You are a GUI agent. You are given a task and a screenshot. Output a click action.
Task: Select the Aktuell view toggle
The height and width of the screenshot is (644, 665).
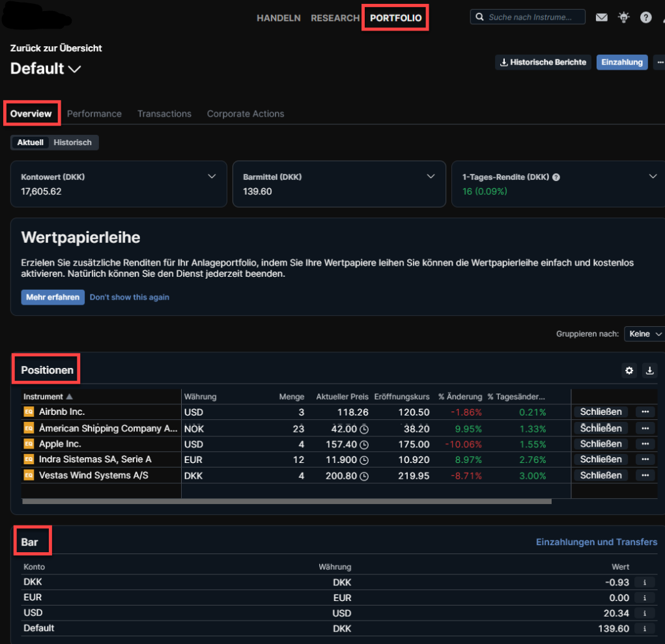tap(31, 143)
